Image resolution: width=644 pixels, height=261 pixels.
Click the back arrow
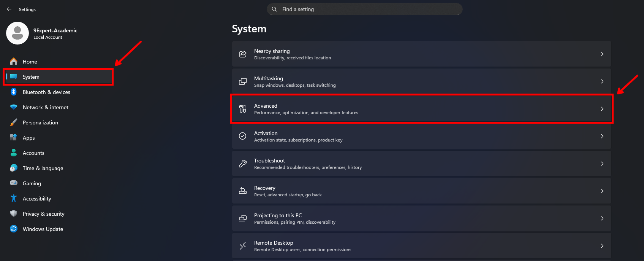(9, 9)
